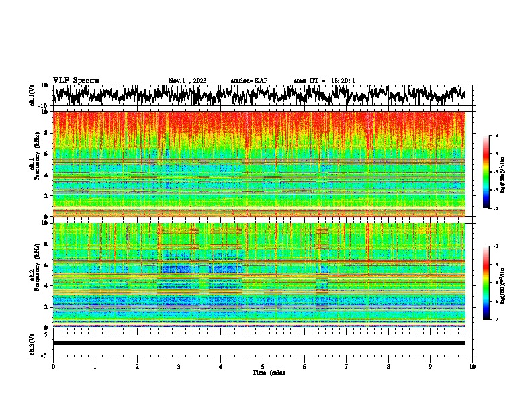
Task: Click time axis tick label "7"
Action: (x=347, y=367)
